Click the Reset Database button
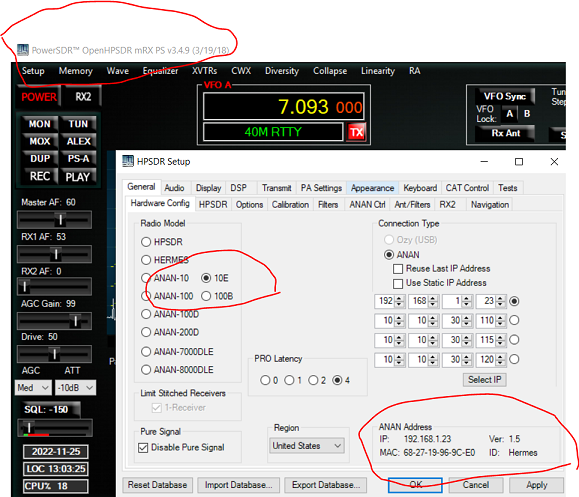Screen dimensions: 579x497 click(x=157, y=485)
